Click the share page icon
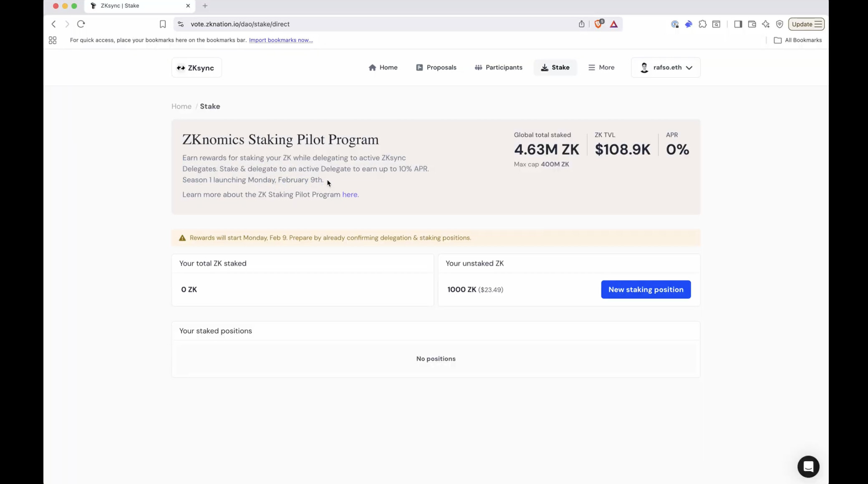 [581, 24]
